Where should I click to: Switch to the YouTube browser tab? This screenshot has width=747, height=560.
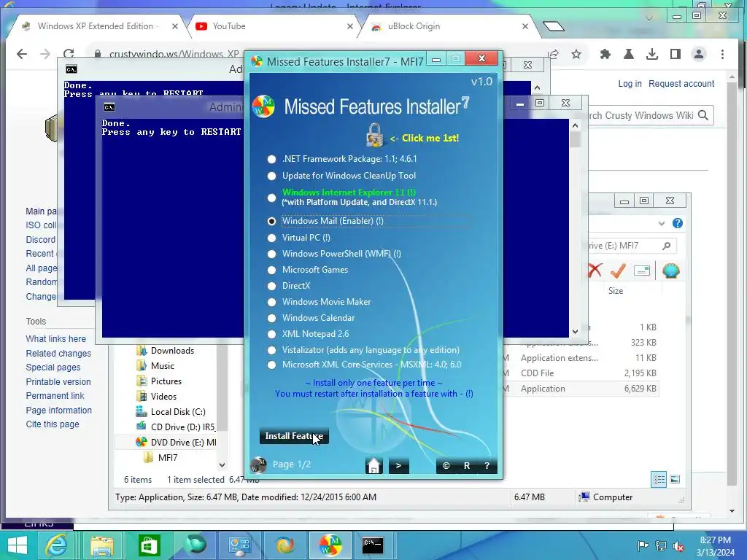[x=274, y=26]
